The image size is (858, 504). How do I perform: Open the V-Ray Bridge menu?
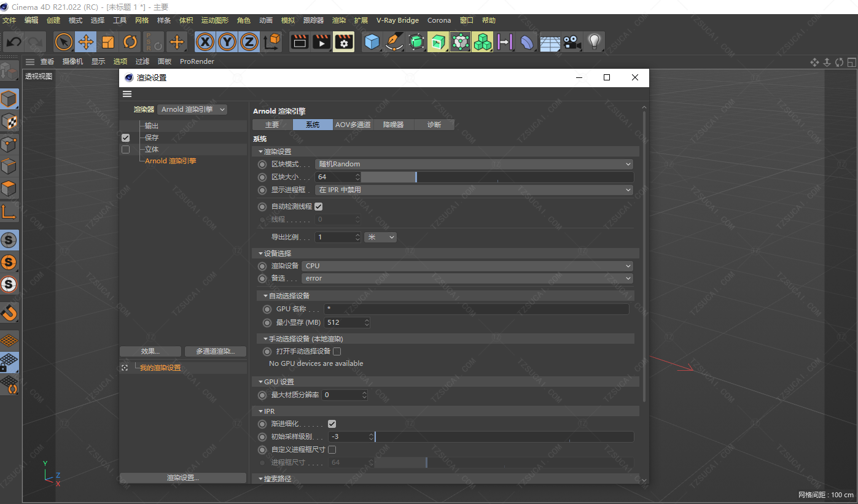tap(397, 20)
